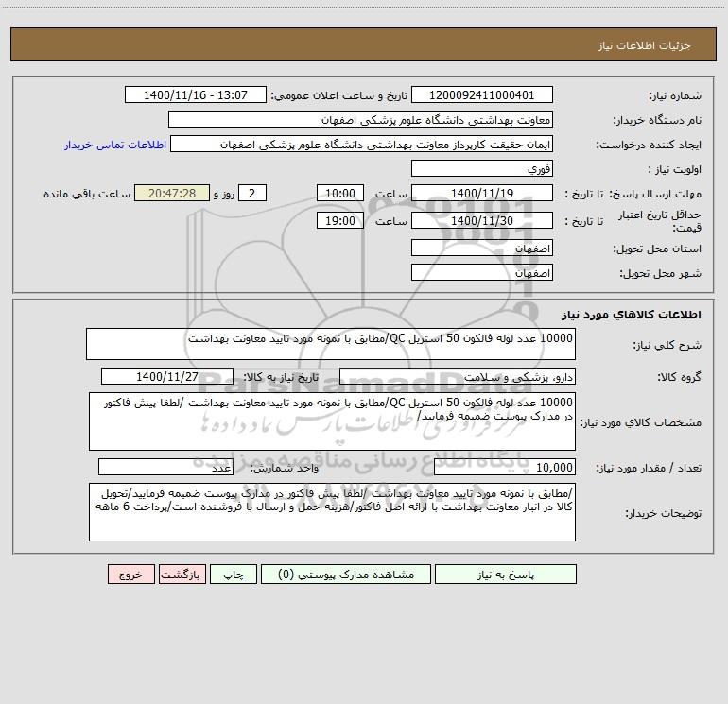
Task: Click the مهلت ارسال پاسخ label
Action: click(x=655, y=194)
